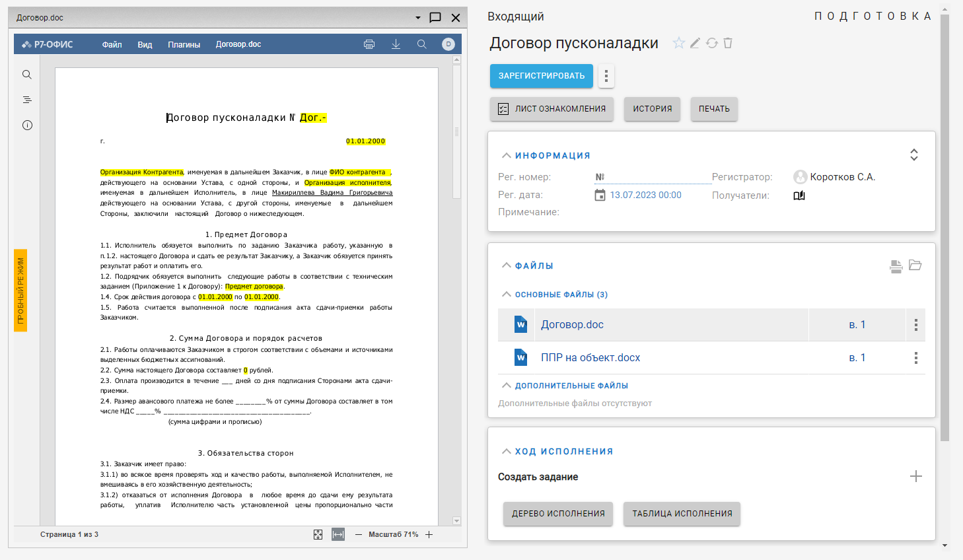Viewport: 963px width, 560px height.
Task: Open options menu for ППР на объект.docx
Action: click(915, 358)
